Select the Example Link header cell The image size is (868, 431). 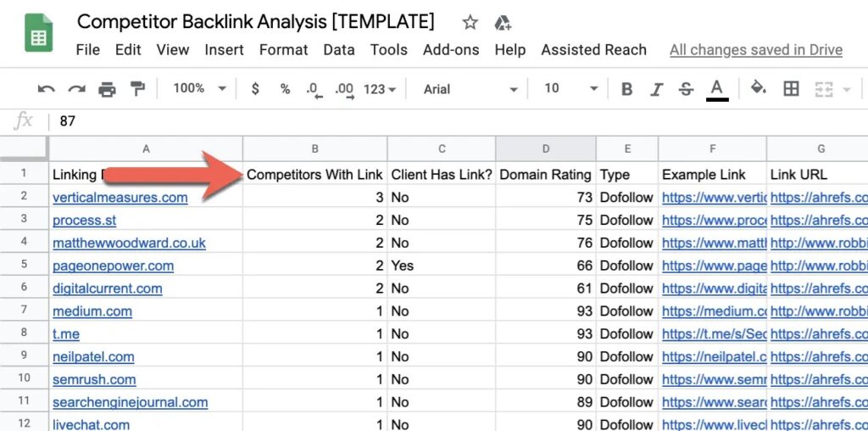pyautogui.click(x=712, y=175)
